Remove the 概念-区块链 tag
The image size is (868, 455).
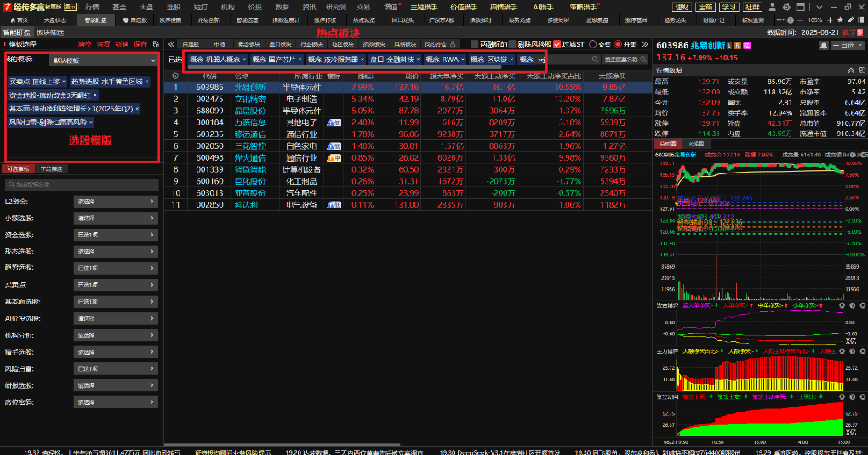[x=511, y=60]
